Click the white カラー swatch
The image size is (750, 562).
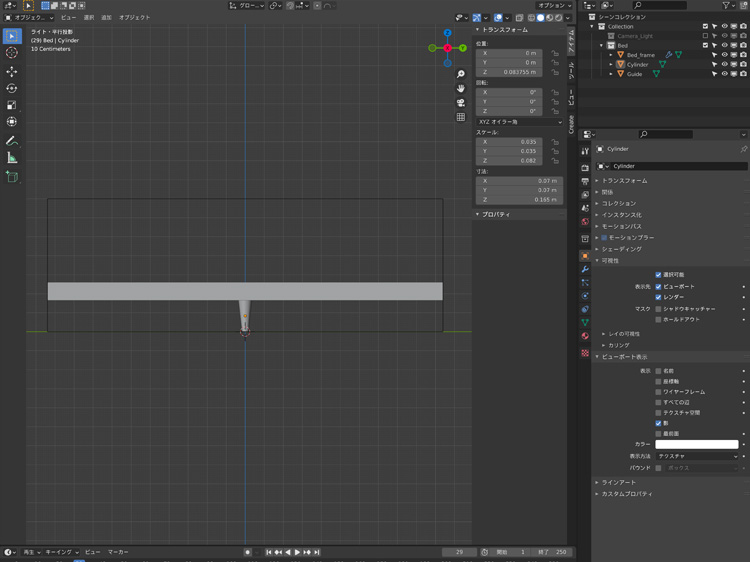click(x=697, y=444)
